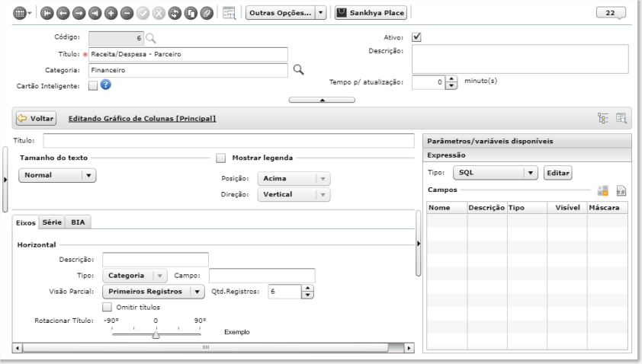Screen dimensions: 642x364
Task: Click the Editar expression button
Action: click(x=557, y=173)
